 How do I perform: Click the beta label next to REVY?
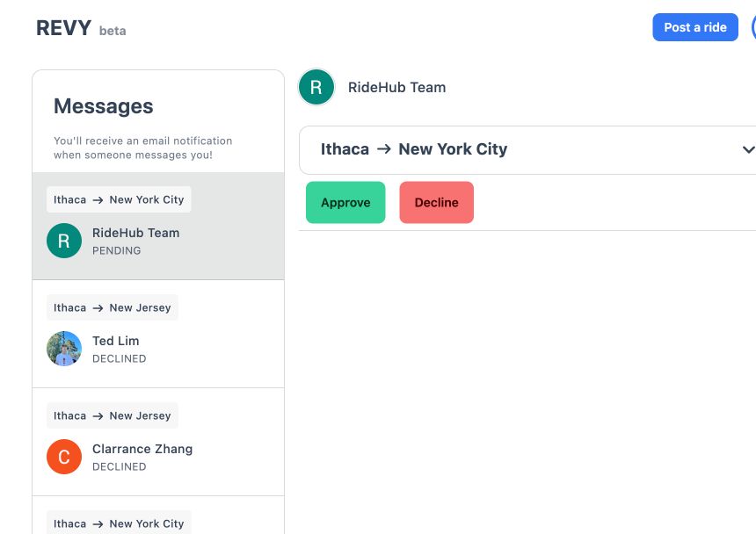[113, 31]
